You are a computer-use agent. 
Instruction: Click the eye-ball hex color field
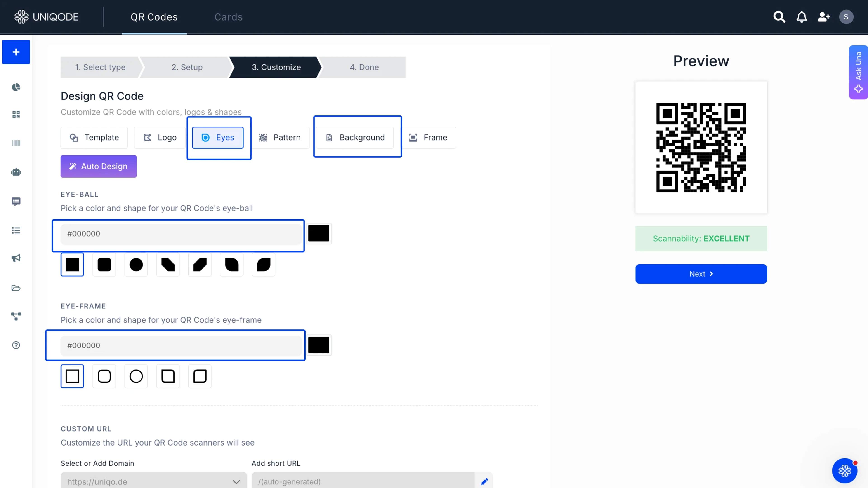click(181, 234)
